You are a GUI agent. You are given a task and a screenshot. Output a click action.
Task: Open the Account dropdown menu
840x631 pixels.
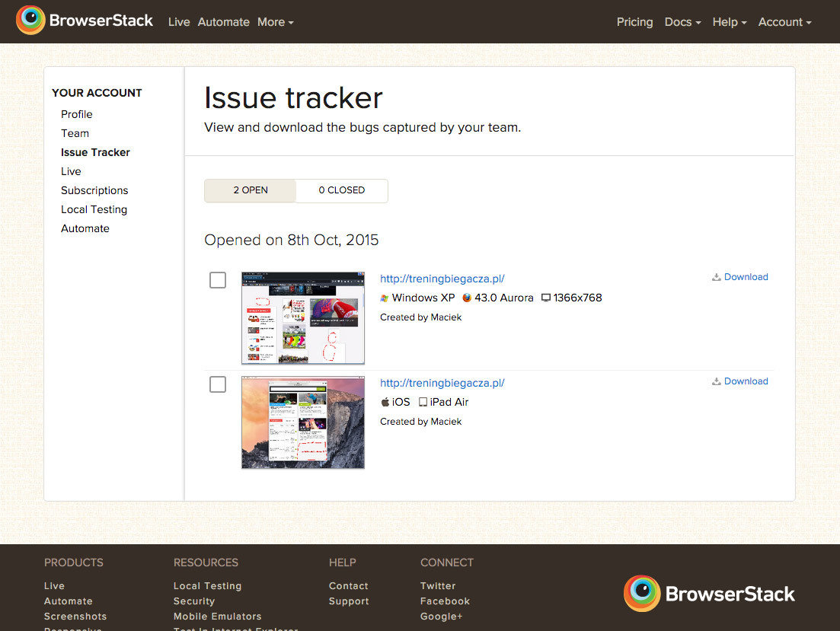(785, 22)
